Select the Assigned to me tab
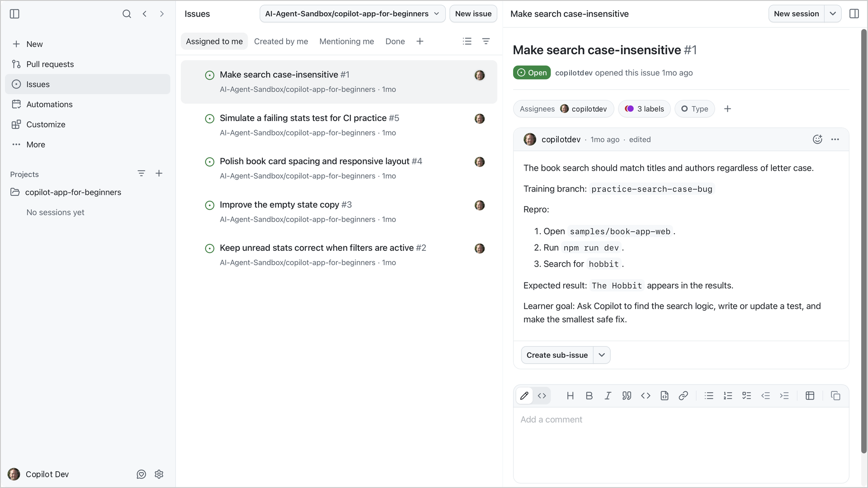The width and height of the screenshot is (868, 488). pos(214,42)
